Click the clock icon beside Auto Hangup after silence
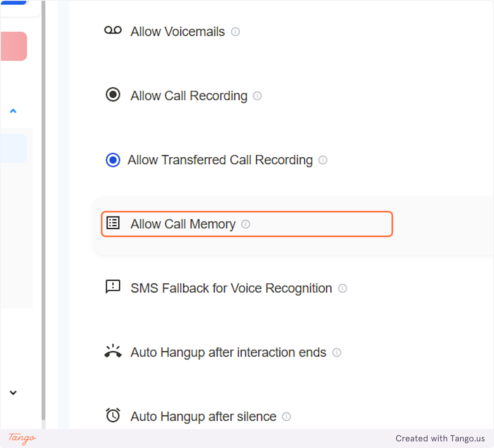 (x=113, y=415)
